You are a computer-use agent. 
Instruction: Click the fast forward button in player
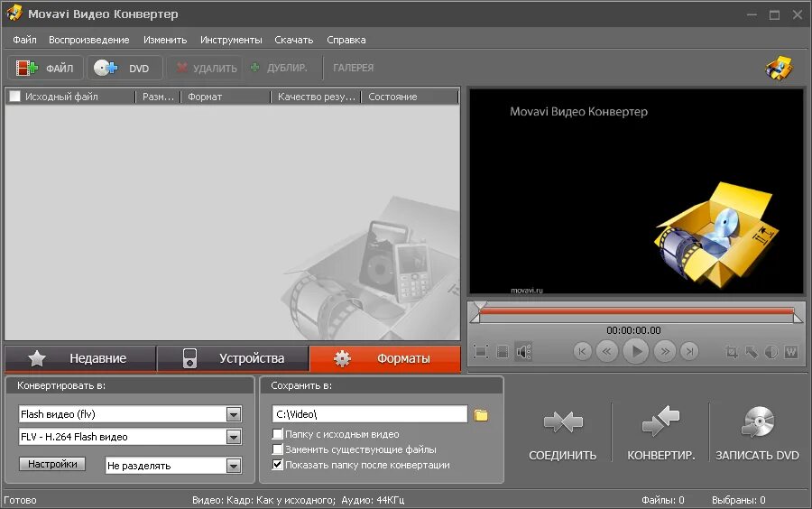coord(665,352)
